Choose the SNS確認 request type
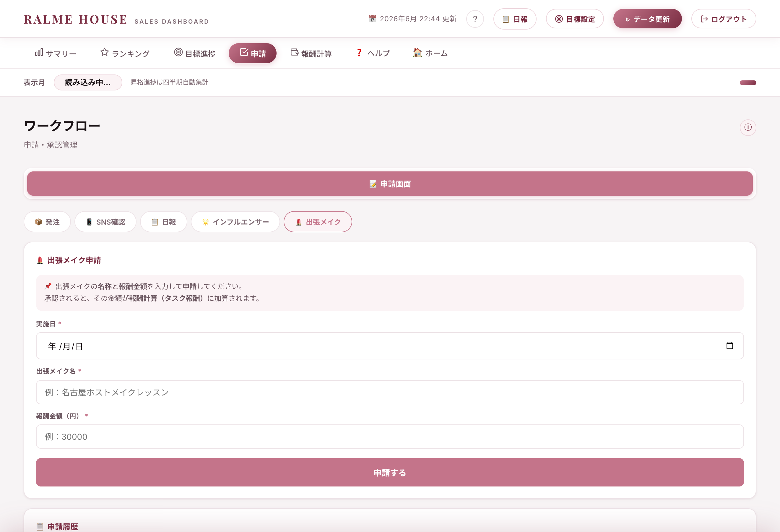Image resolution: width=780 pixels, height=532 pixels. point(105,222)
